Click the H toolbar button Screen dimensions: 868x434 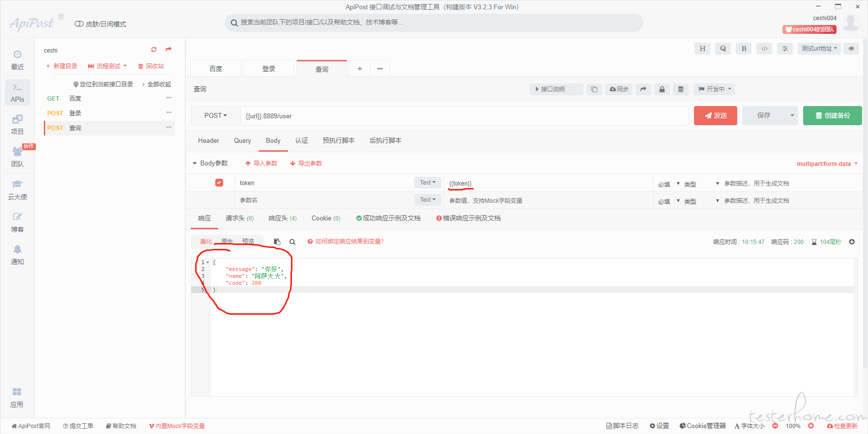point(702,49)
